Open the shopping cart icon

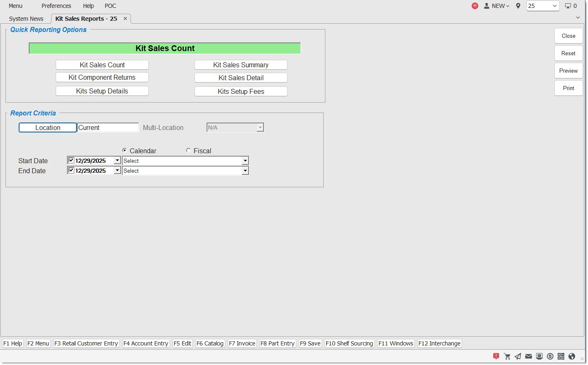(x=507, y=356)
